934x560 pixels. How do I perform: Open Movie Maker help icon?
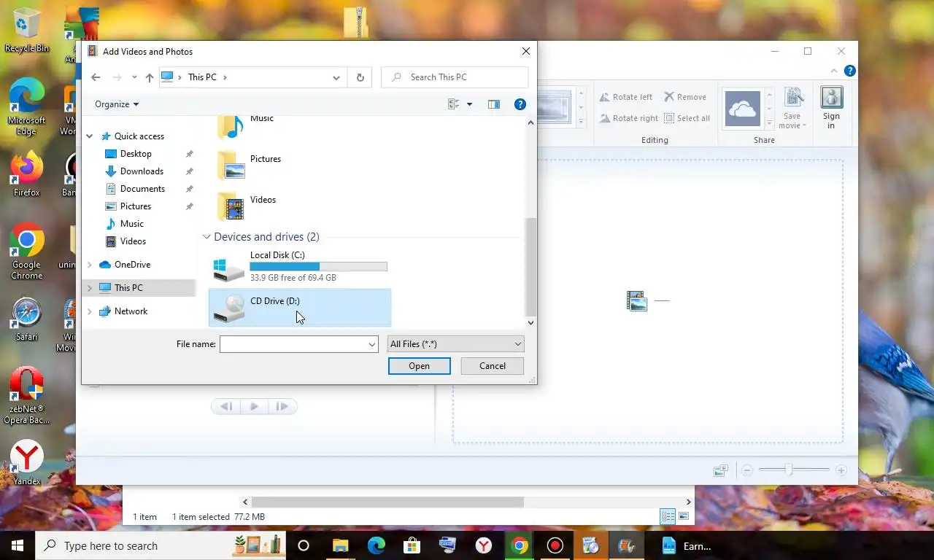849,71
